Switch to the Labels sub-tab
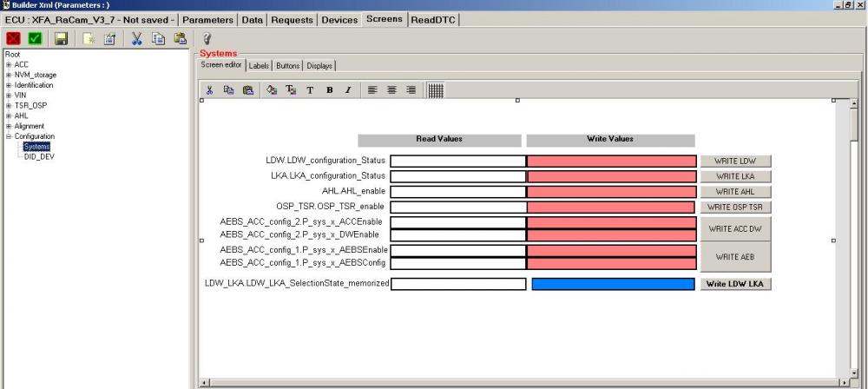The height and width of the screenshot is (389, 868). (x=259, y=65)
